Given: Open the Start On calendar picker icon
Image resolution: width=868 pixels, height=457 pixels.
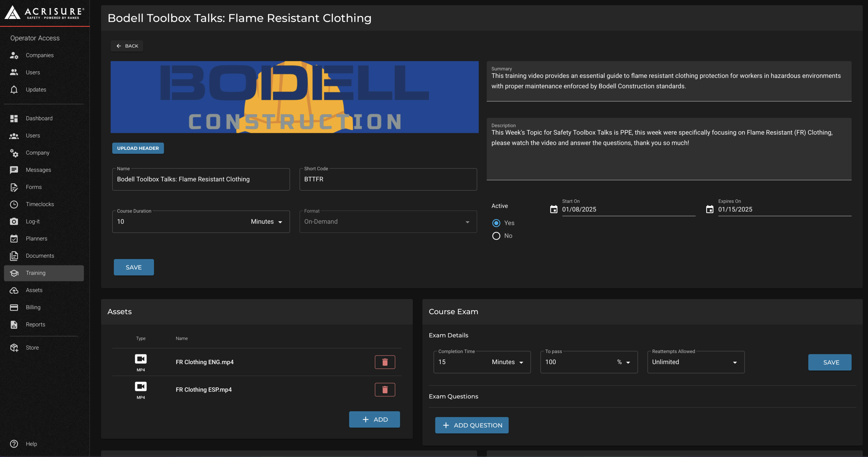Looking at the screenshot, I should coord(553,209).
